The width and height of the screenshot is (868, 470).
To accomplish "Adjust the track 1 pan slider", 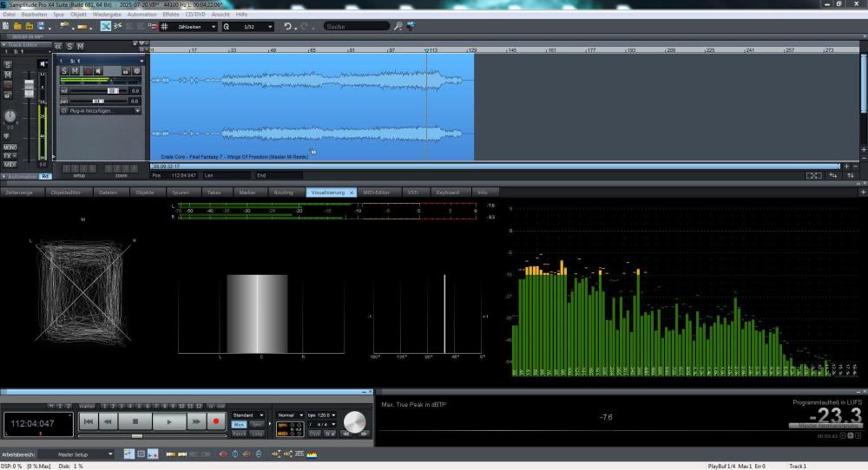I will [99, 101].
